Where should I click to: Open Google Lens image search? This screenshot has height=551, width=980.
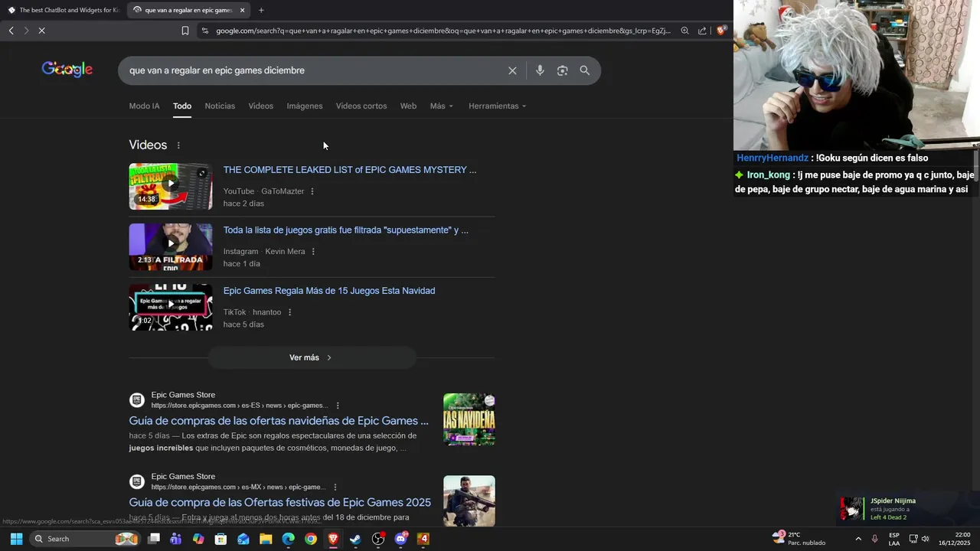point(562,70)
